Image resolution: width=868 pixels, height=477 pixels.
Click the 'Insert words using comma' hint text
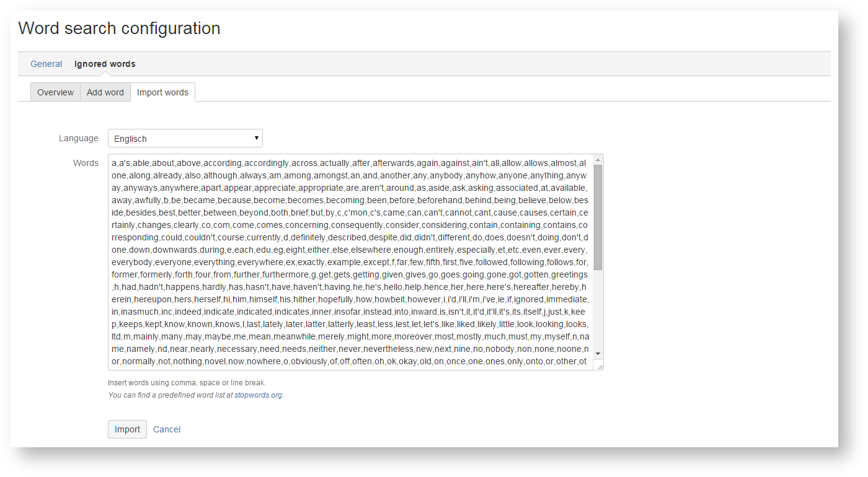pos(187,383)
